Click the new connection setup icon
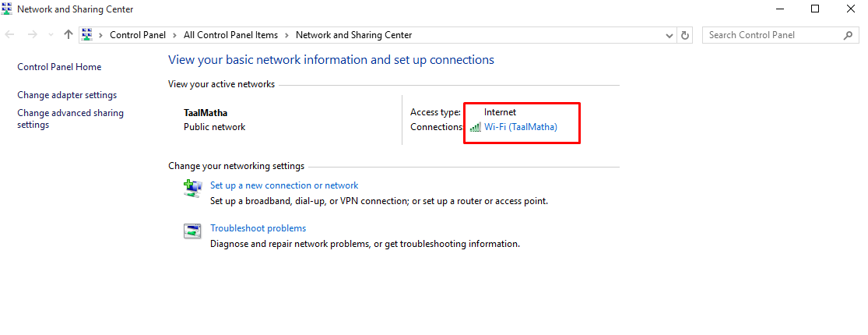Image resolution: width=868 pixels, height=335 pixels. tap(192, 188)
